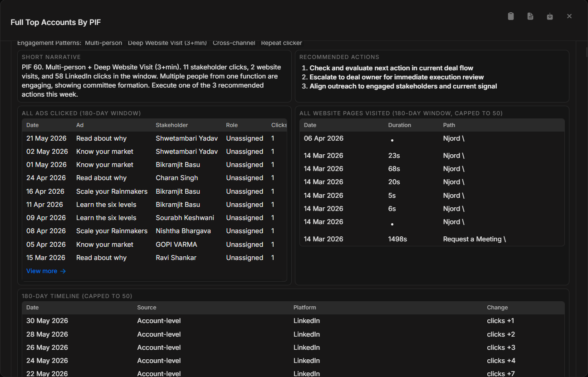Select clicks +3 in the timeline
Screen dimensions: 588x377
tap(501, 348)
